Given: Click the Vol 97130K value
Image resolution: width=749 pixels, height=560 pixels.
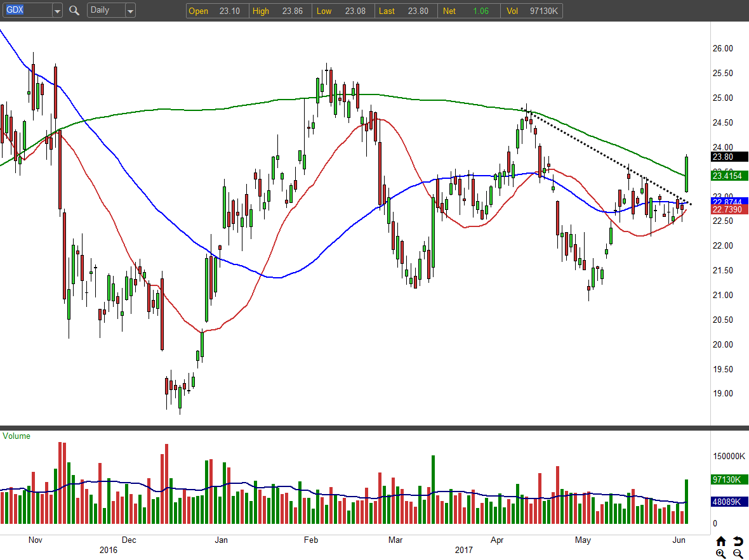Looking at the screenshot, I should (543, 11).
